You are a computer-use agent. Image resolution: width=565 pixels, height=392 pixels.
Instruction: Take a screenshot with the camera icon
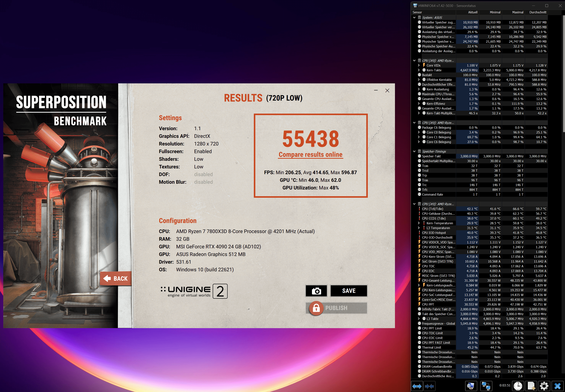point(316,291)
